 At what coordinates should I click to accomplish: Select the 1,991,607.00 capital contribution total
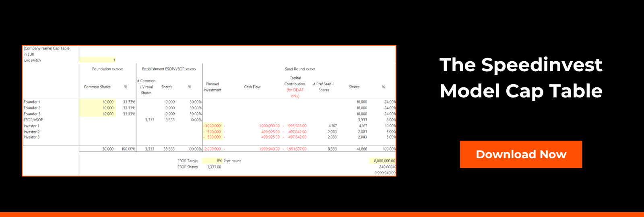coord(297,149)
